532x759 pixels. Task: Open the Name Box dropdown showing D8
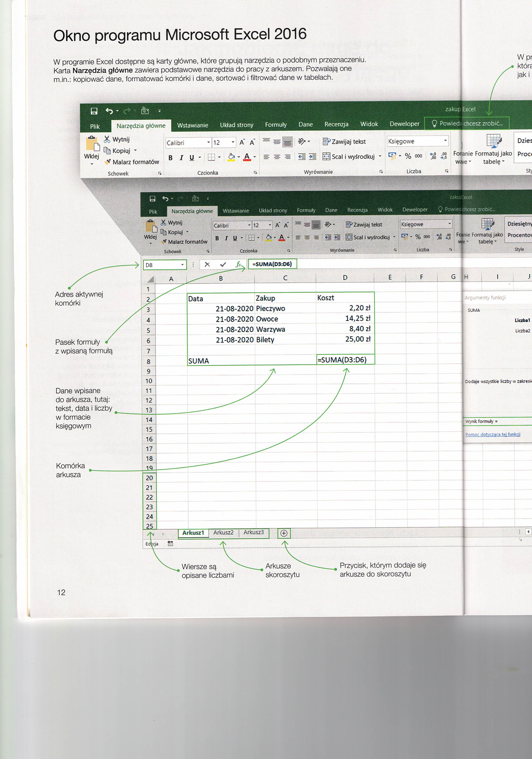click(x=182, y=265)
